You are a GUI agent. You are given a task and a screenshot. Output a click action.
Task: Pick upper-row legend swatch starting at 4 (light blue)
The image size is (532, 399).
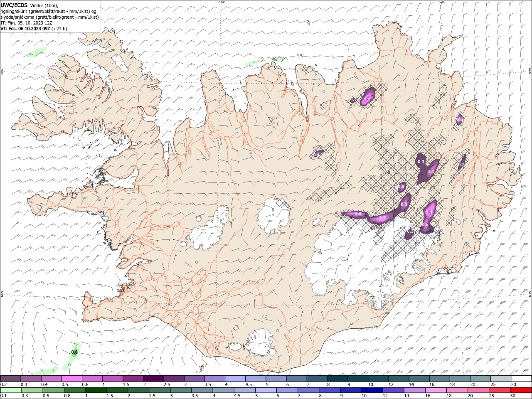235,379
